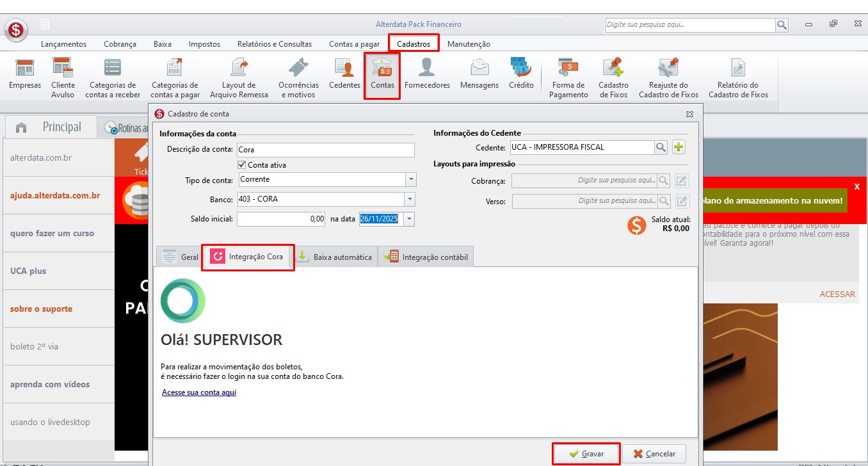Screen dimensions: 868x466
Task: Open Categorias de contas a receber
Action: coord(113,77)
